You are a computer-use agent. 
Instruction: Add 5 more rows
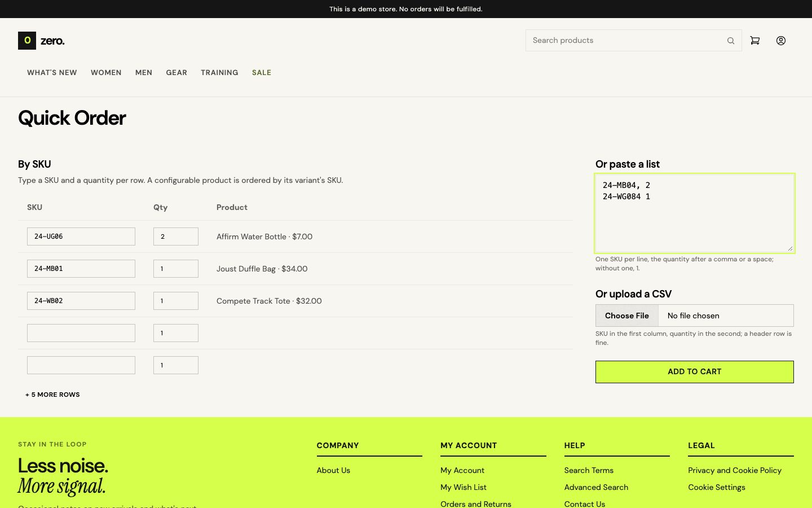(x=52, y=395)
